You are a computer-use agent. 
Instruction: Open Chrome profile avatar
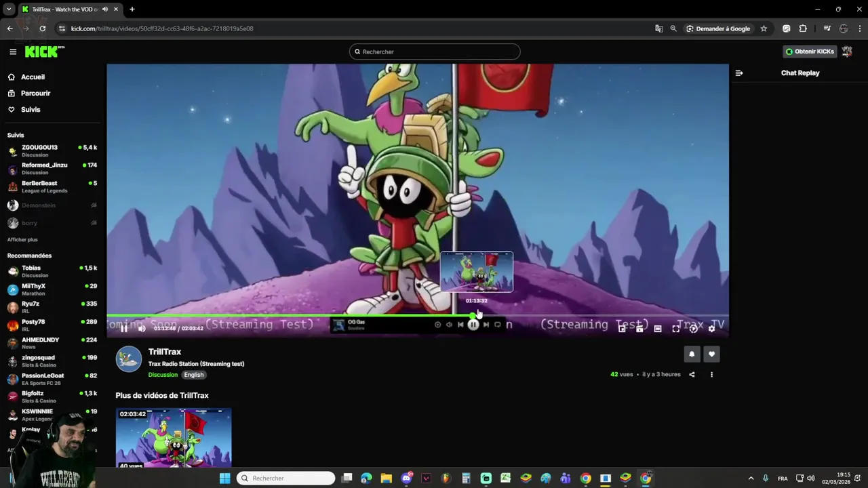point(844,28)
